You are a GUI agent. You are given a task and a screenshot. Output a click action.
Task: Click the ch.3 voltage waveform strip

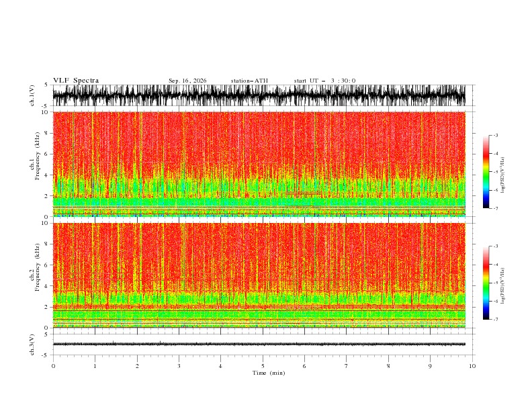click(259, 345)
